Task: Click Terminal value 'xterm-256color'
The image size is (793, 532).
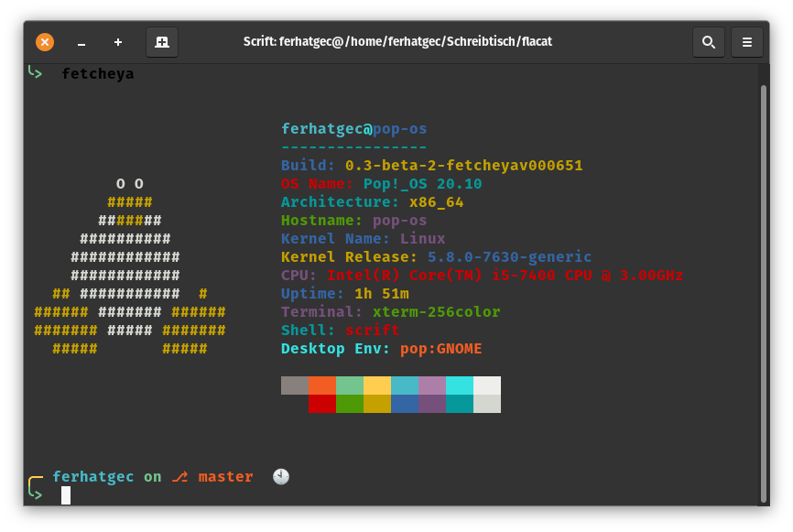Action: 437,312
